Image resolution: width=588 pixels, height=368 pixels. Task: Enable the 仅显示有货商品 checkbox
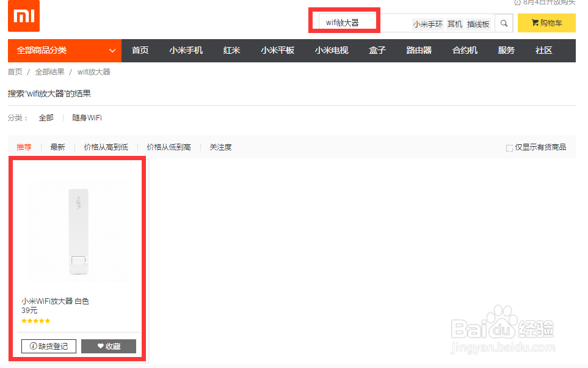coord(509,148)
